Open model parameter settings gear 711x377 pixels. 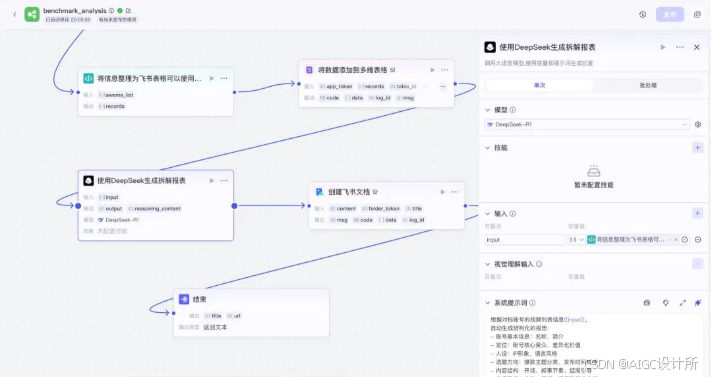tap(698, 124)
